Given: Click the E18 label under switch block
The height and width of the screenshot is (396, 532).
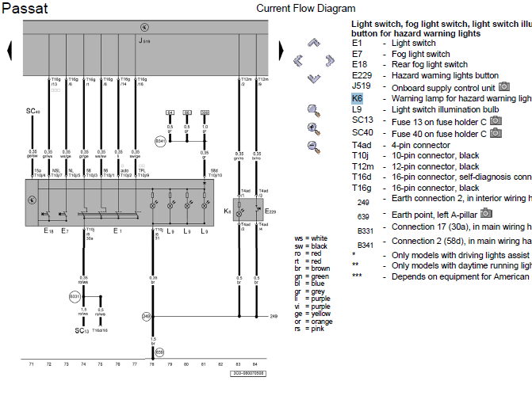Looking at the screenshot, I should click(x=49, y=231).
